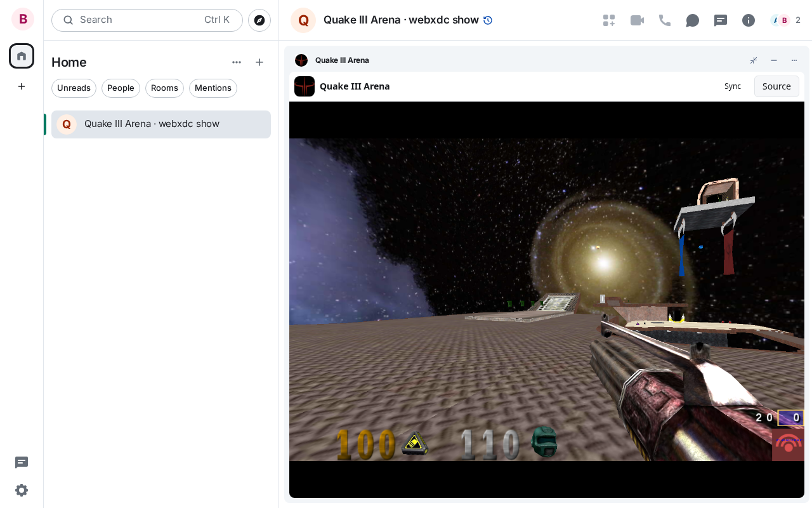Open Quick settings gear
Image resolution: width=812 pixels, height=508 pixels.
click(22, 490)
